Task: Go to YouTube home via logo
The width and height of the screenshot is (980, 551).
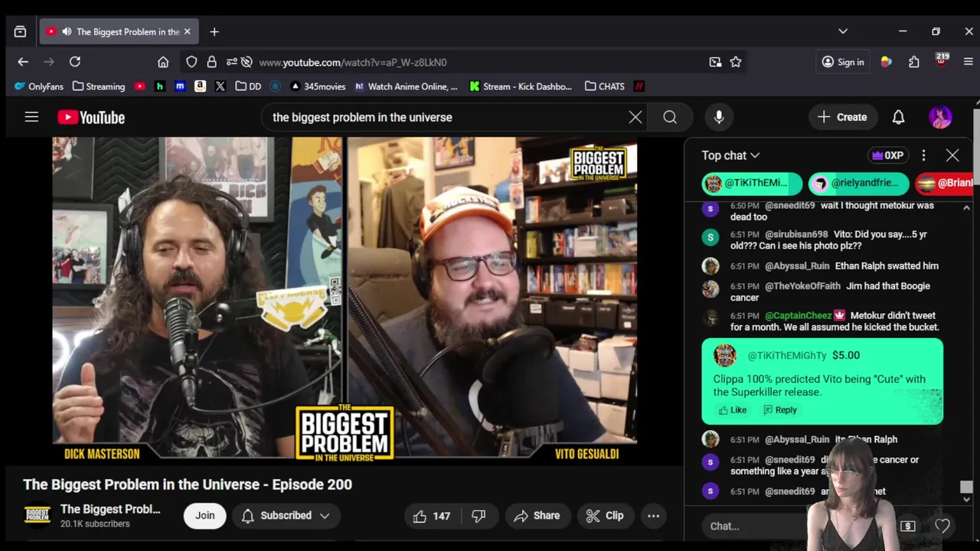Action: pyautogui.click(x=91, y=117)
